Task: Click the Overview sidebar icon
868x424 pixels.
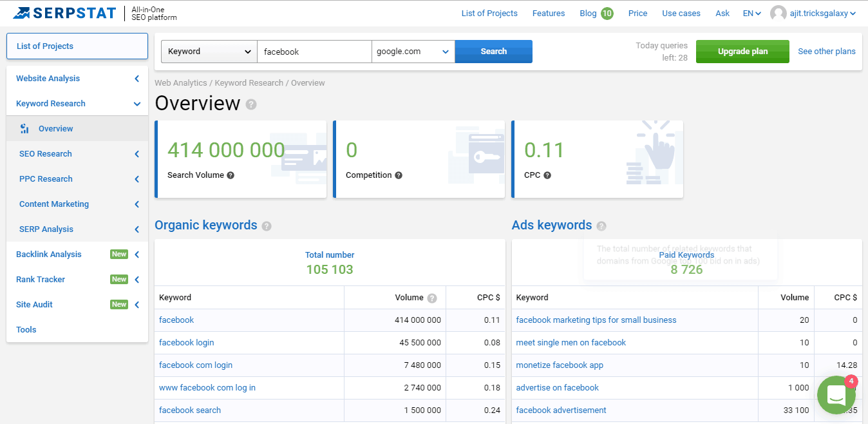Action: [x=24, y=129]
